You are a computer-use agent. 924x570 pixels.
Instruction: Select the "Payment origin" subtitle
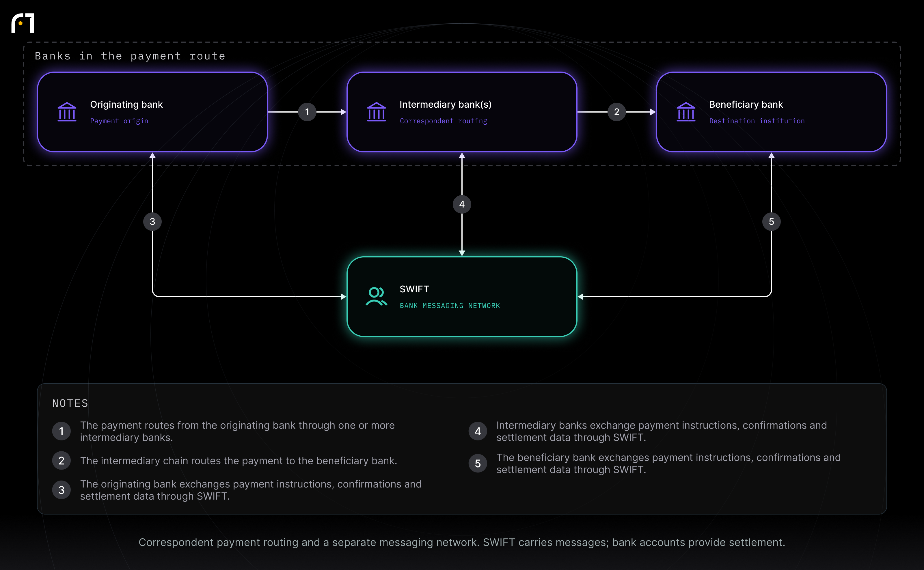coord(119,121)
